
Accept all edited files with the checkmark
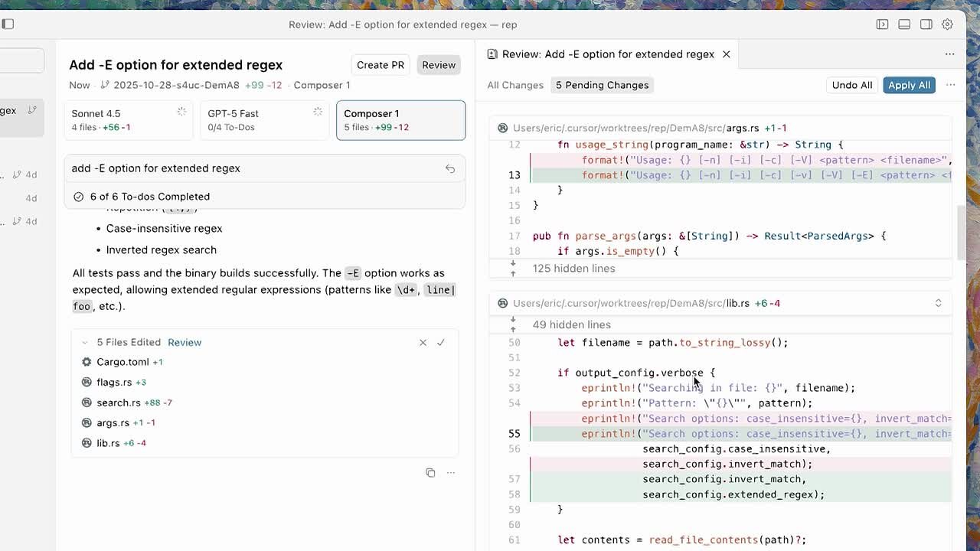pyautogui.click(x=441, y=343)
